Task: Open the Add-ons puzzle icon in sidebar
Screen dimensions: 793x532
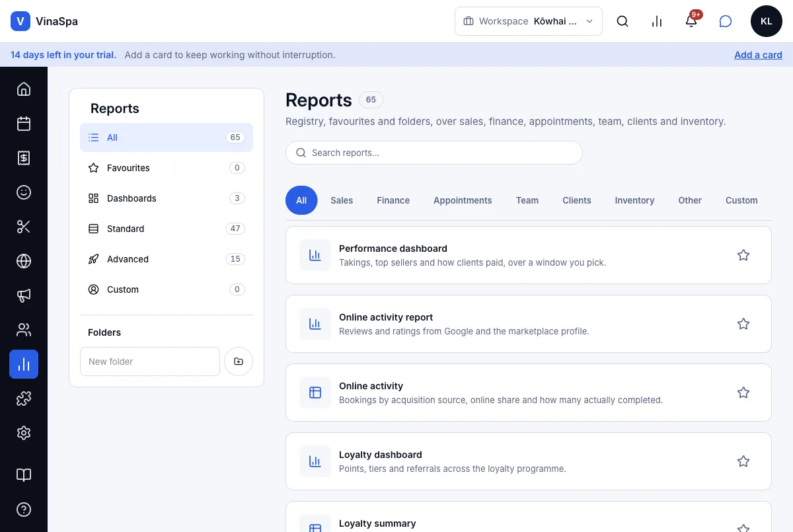Action: tap(24, 399)
